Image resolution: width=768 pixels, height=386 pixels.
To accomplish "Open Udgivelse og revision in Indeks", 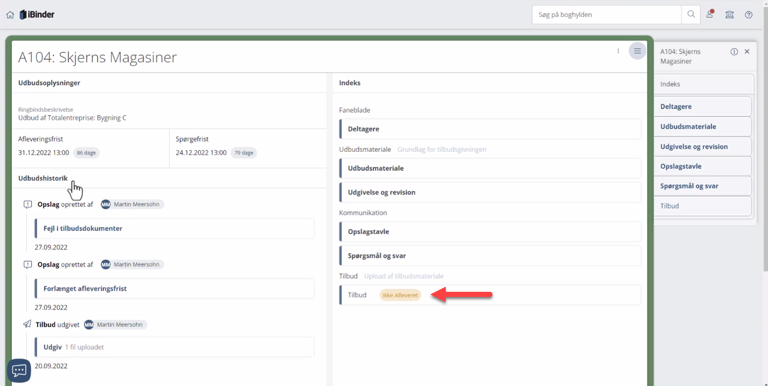I will tap(490, 192).
